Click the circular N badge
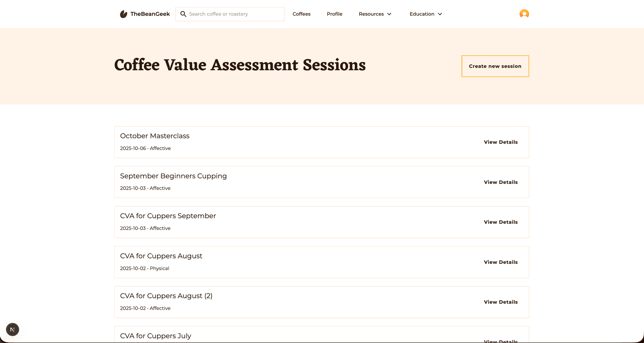Image resolution: width=644 pixels, height=343 pixels. 12,329
